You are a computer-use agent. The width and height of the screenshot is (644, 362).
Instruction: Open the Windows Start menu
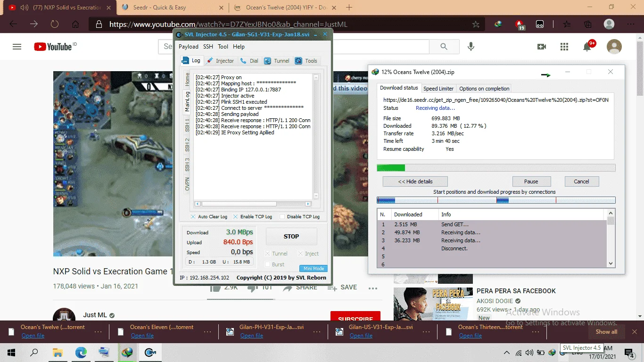tap(11, 352)
